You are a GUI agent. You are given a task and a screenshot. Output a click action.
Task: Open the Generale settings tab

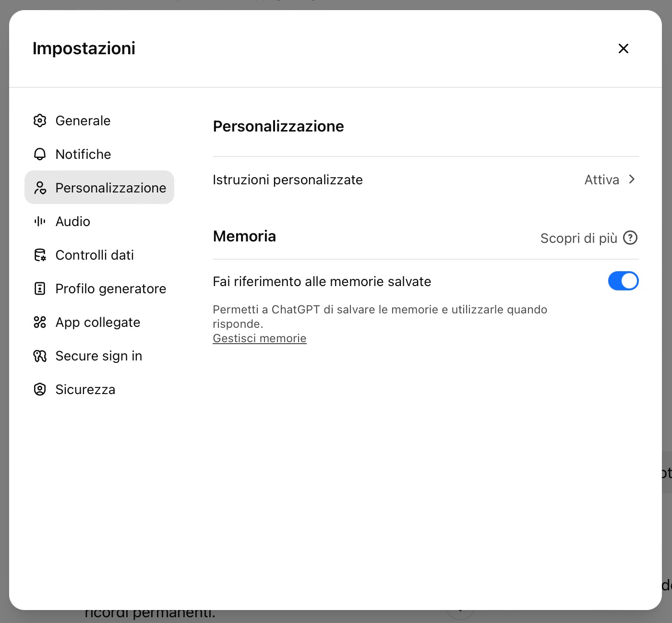[83, 120]
